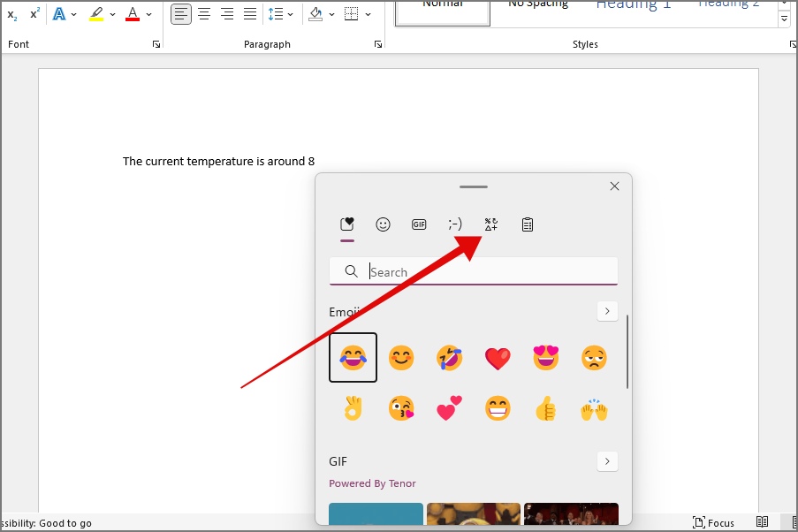Apply yellow text highlight color

coord(96,14)
